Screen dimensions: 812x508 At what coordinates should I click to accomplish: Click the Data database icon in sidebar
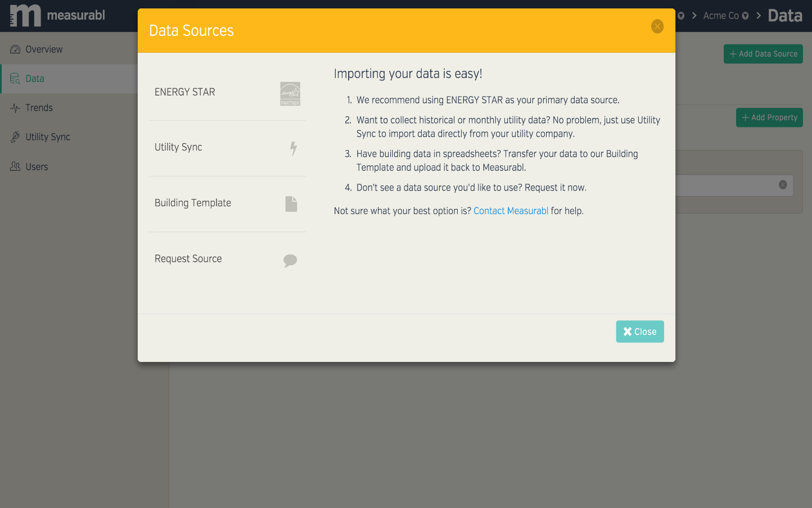pos(15,79)
